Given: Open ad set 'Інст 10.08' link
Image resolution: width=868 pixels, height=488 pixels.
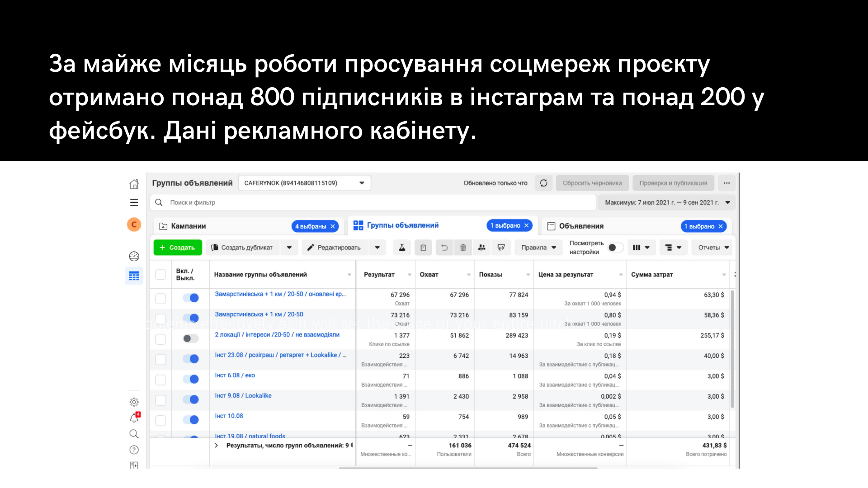Looking at the screenshot, I should click(x=229, y=416).
